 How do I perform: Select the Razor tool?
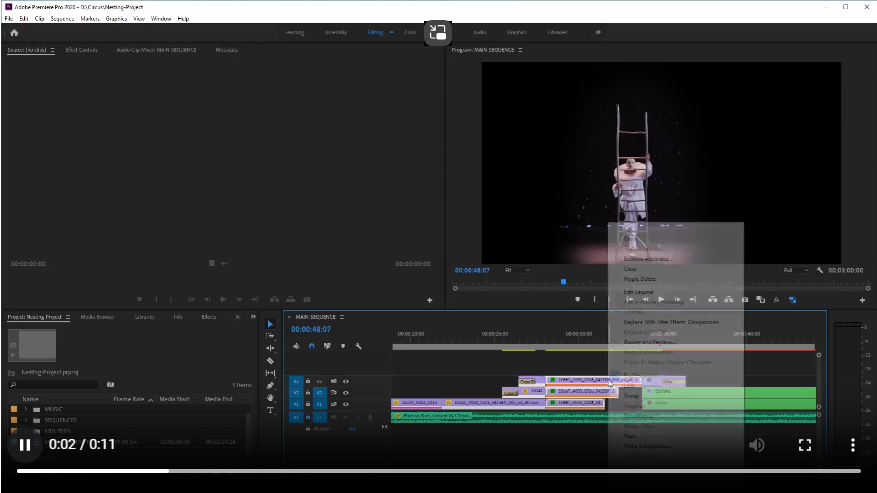click(271, 361)
